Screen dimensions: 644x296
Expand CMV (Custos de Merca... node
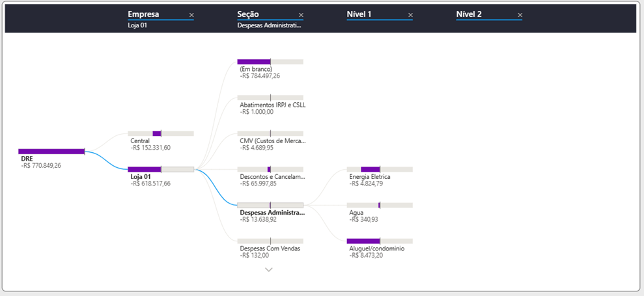tap(270, 133)
